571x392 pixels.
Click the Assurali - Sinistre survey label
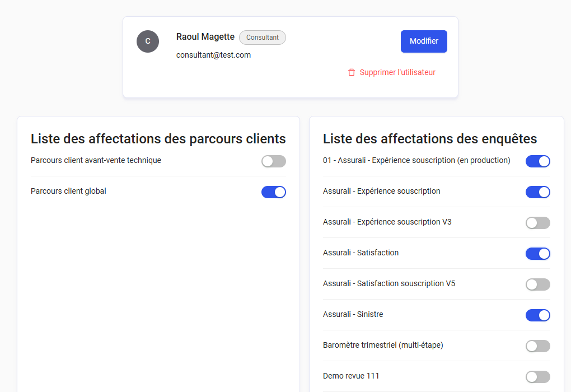353,314
